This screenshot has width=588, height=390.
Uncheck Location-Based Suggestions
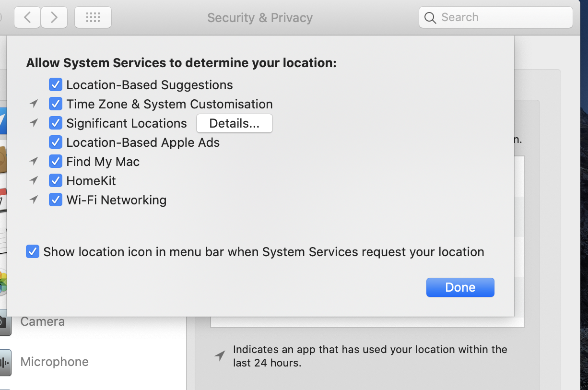pyautogui.click(x=56, y=85)
